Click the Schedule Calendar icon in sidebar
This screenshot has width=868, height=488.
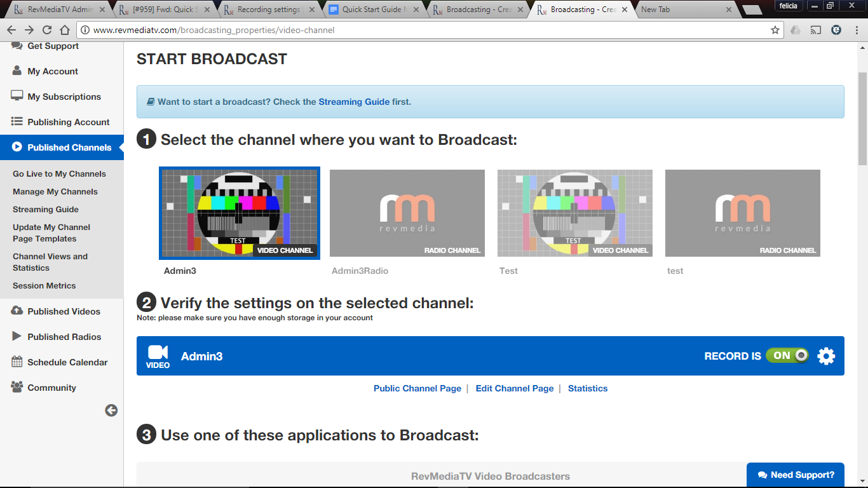pyautogui.click(x=17, y=362)
